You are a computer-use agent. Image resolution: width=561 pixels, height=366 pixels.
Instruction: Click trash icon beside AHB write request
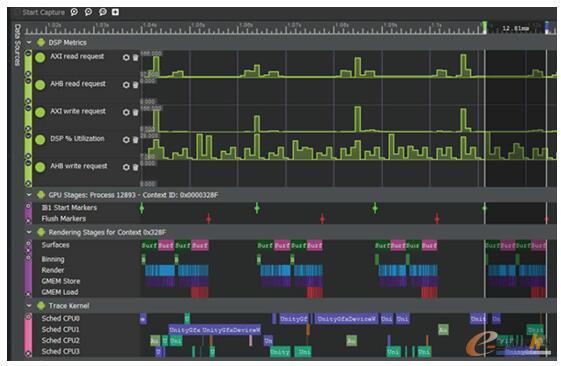[135, 167]
